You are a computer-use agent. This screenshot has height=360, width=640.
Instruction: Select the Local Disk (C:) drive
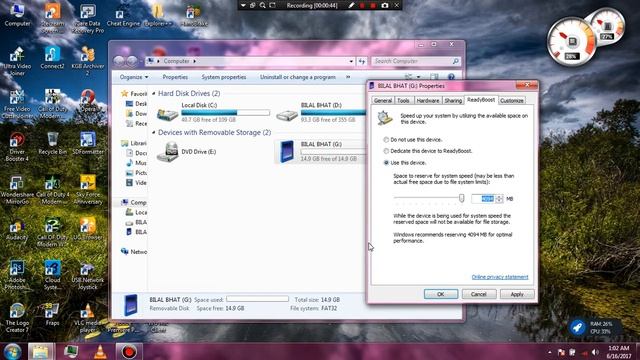213,112
